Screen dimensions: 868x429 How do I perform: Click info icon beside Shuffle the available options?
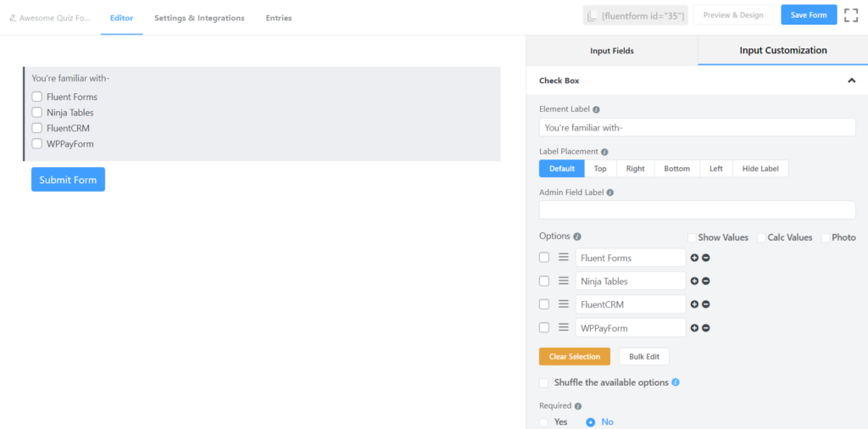676,382
